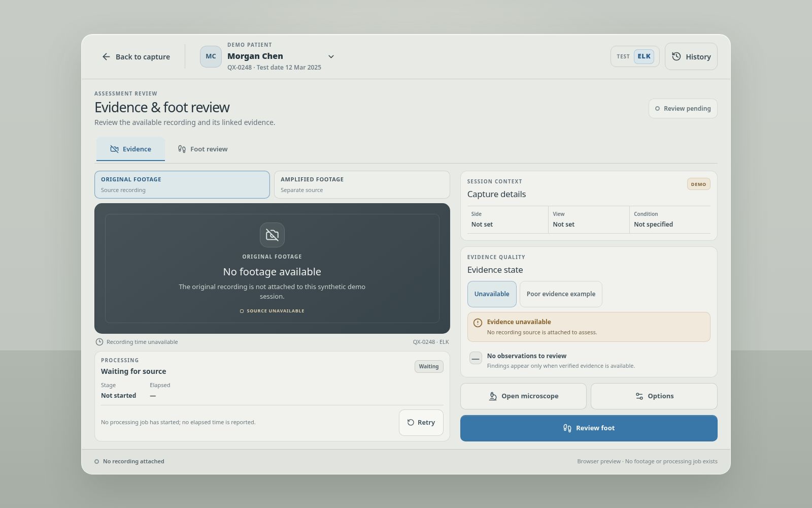The width and height of the screenshot is (812, 508).
Task: Click the dash icon beside No observations
Action: point(476,358)
